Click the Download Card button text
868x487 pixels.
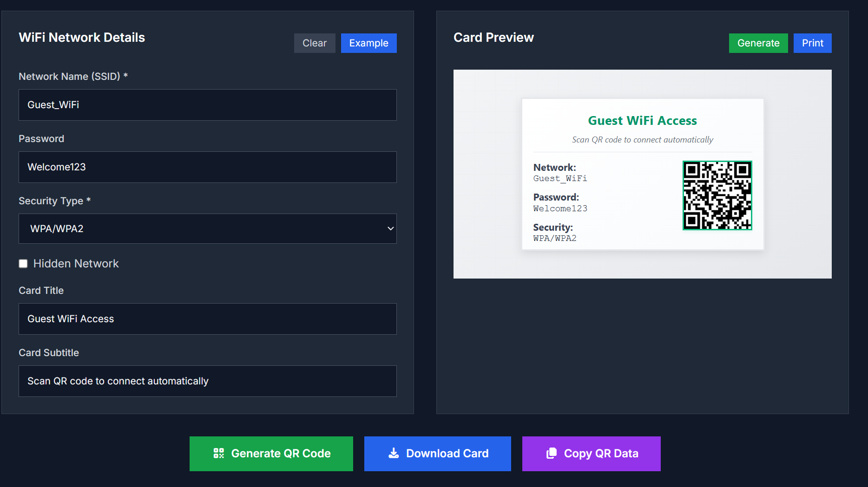pos(447,454)
